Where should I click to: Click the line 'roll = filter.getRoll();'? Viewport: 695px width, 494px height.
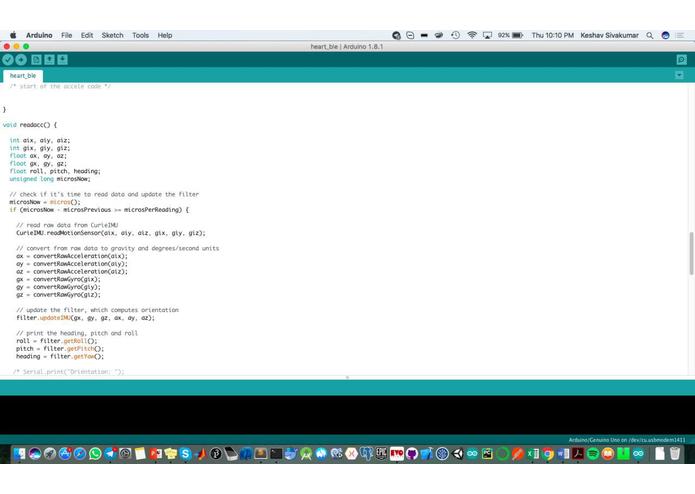pyautogui.click(x=57, y=341)
